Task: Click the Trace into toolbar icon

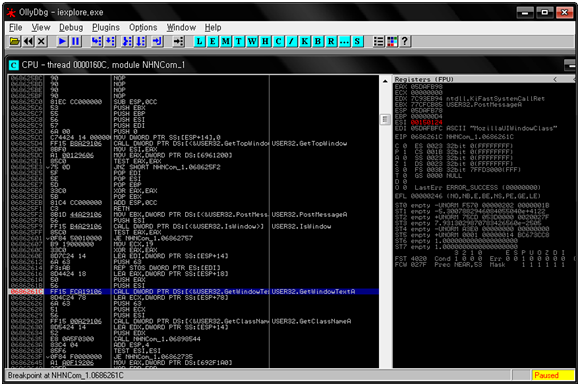Action: coord(127,41)
